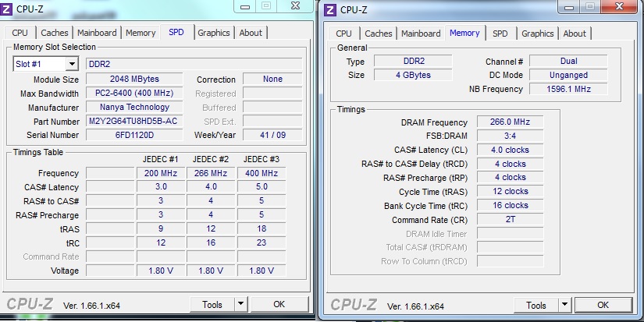Open the Caches tab in the left CPU-Z window
Screen dimensions: 644x322
coord(54,33)
